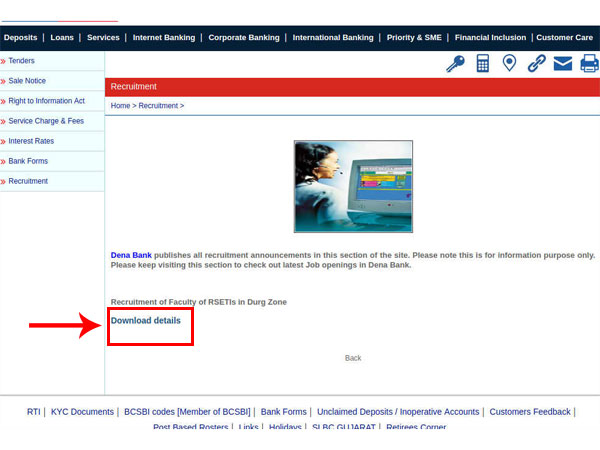This screenshot has height=450, width=600.
Task: Open Recruitment sidebar link
Action: [x=28, y=181]
